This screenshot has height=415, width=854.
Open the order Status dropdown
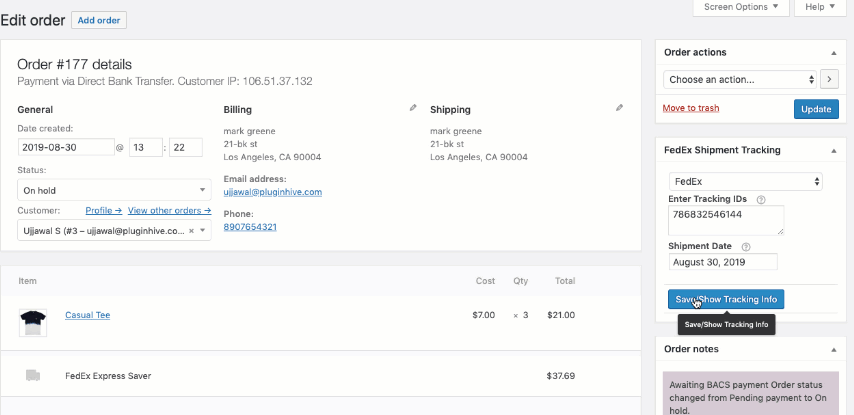point(114,190)
